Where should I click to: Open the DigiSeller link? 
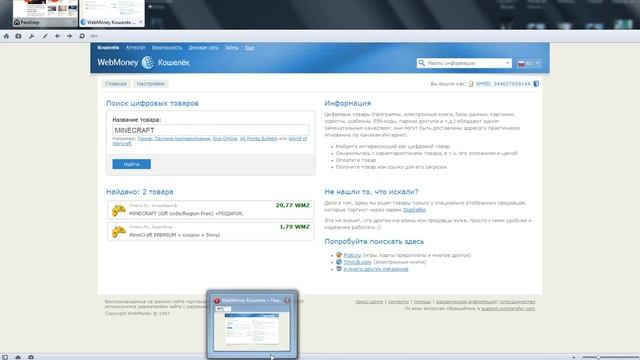[414, 209]
